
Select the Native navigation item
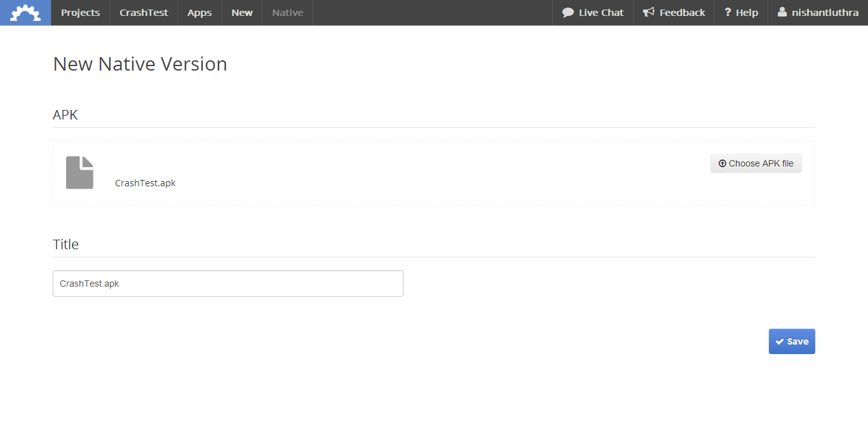287,13
